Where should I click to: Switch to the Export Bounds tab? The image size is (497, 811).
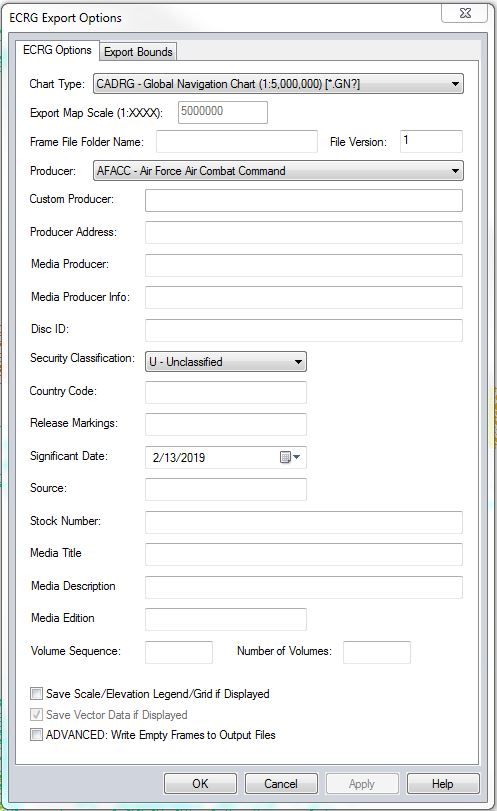pos(138,52)
